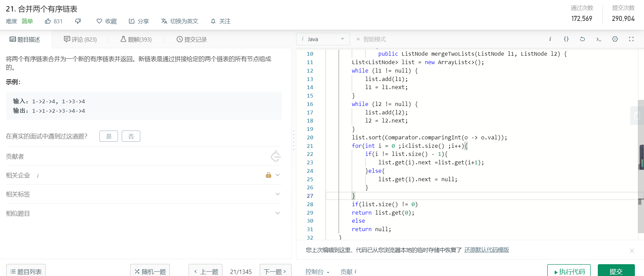Click the 还原默认代码模版 link
Screen dimensions: 644x276
487,250
